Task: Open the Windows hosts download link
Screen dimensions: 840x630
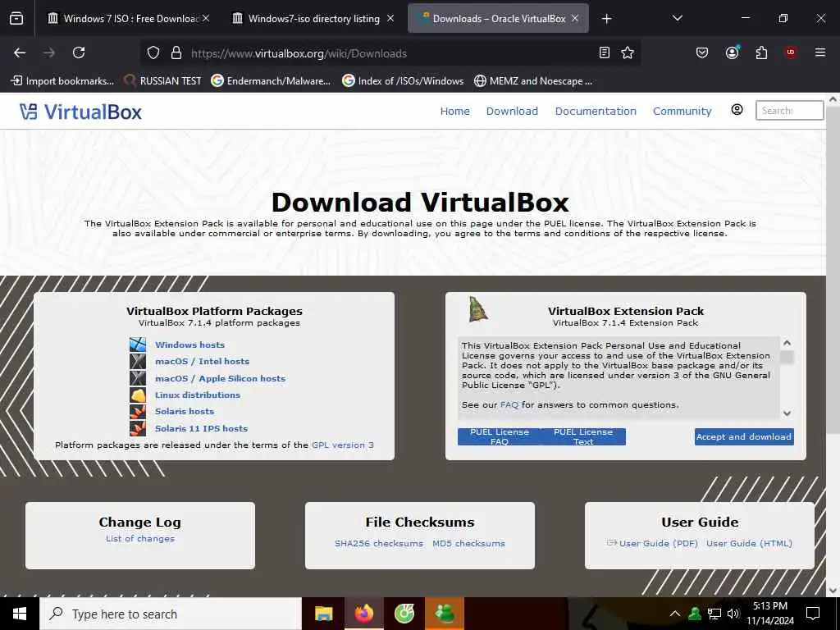Action: click(x=189, y=345)
